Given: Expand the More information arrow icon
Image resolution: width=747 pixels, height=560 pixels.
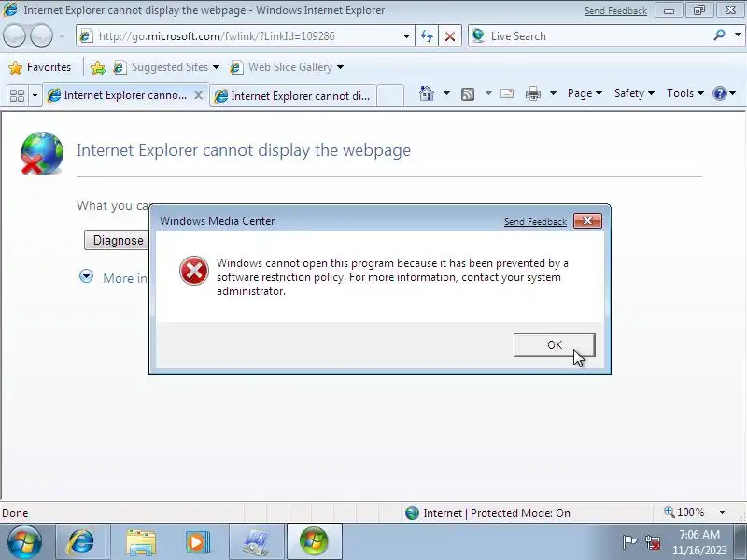Looking at the screenshot, I should click(x=86, y=276).
